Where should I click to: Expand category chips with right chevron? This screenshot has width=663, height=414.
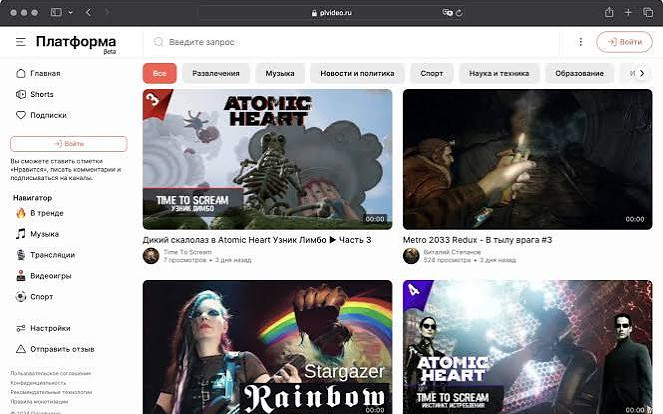coord(642,73)
